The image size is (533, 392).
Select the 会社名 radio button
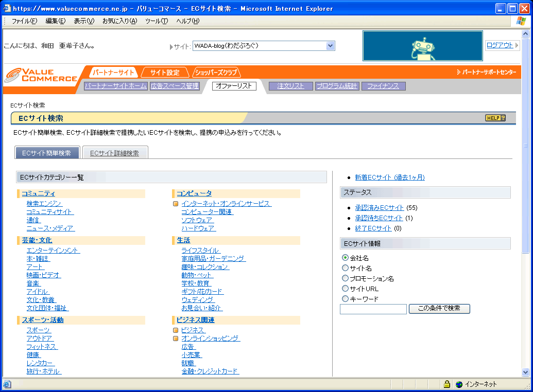pyautogui.click(x=345, y=258)
